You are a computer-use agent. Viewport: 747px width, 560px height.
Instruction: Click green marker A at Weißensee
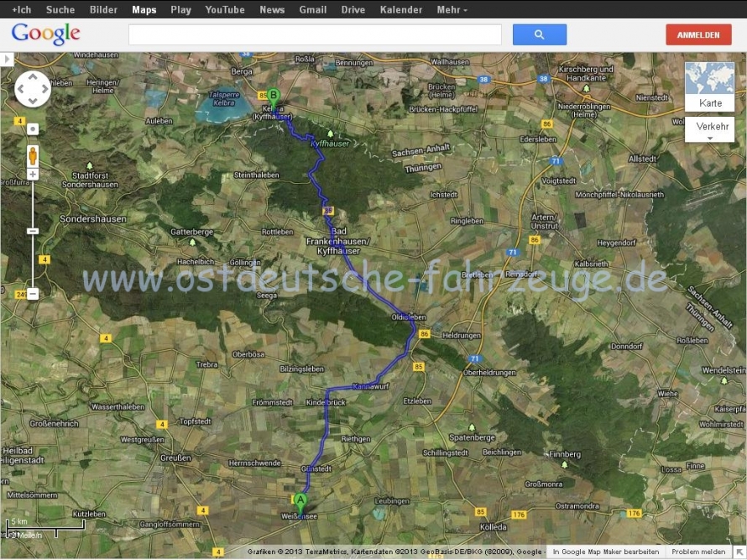[300, 501]
